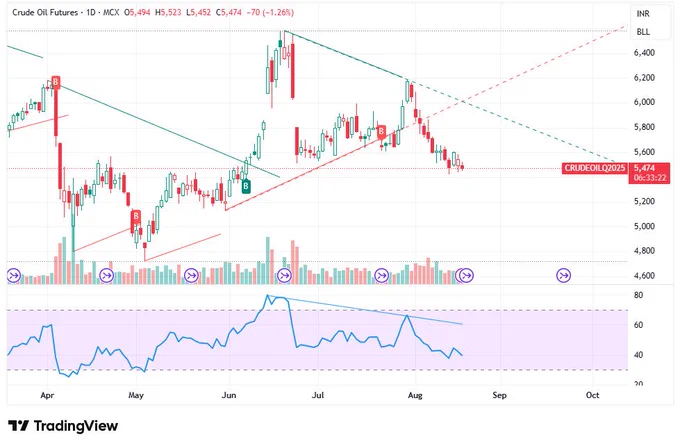680x446 pixels.
Task: Click the red B marker in late July
Action: 381,131
